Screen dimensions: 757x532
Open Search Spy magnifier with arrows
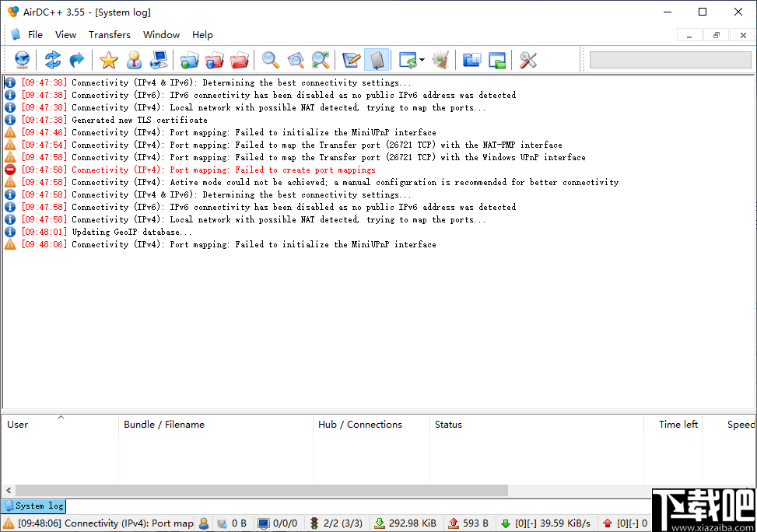coord(321,61)
